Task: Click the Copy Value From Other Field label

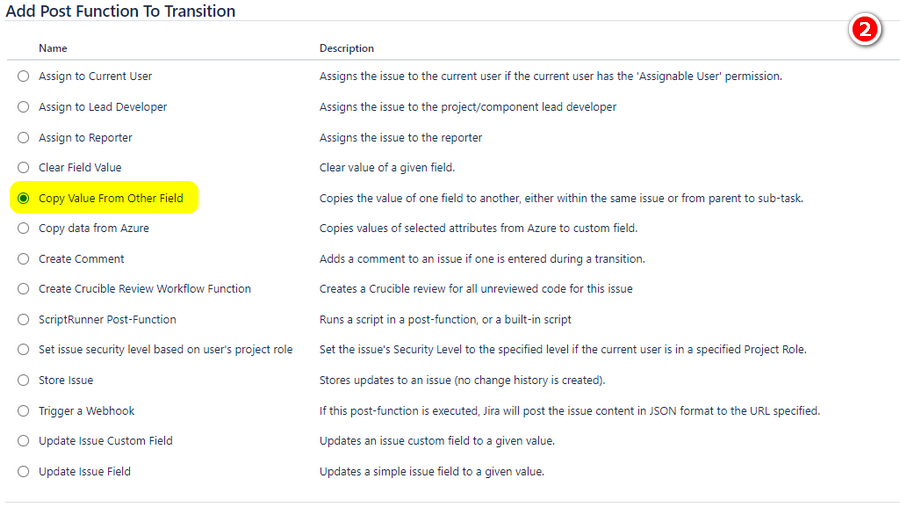Action: (x=111, y=198)
